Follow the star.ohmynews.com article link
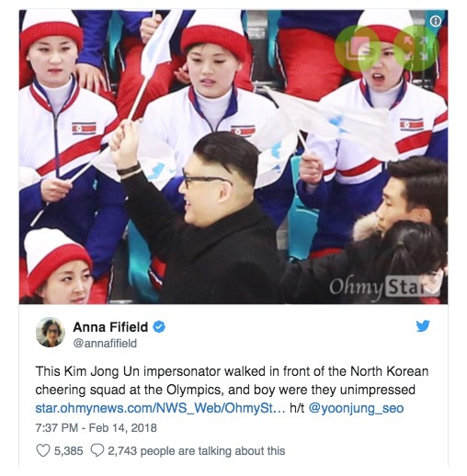 click(x=160, y=408)
